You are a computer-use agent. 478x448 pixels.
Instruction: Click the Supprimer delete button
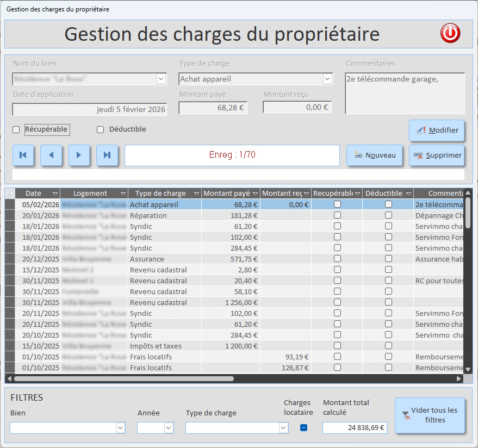click(437, 155)
